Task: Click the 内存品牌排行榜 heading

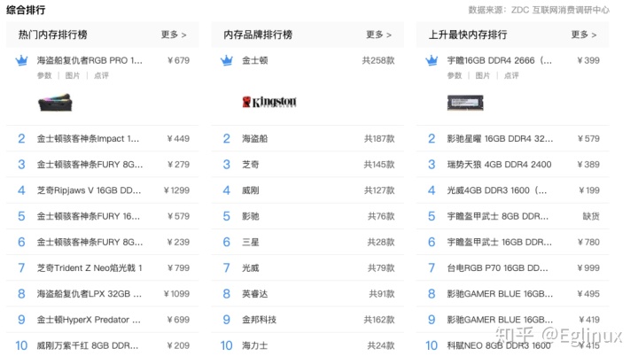Action: click(x=258, y=35)
